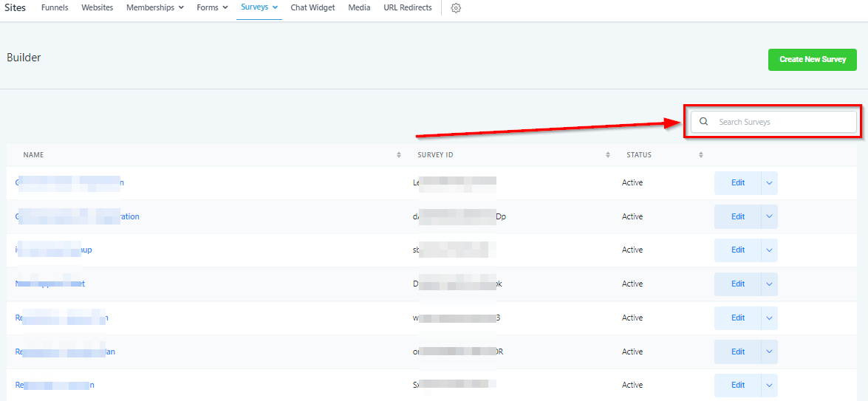
Task: Expand options chevron beside second row Edit
Action: pos(769,217)
